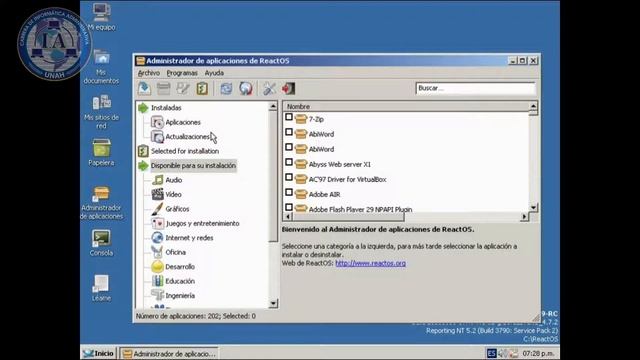
Task: Open the Programas menu
Action: click(182, 73)
